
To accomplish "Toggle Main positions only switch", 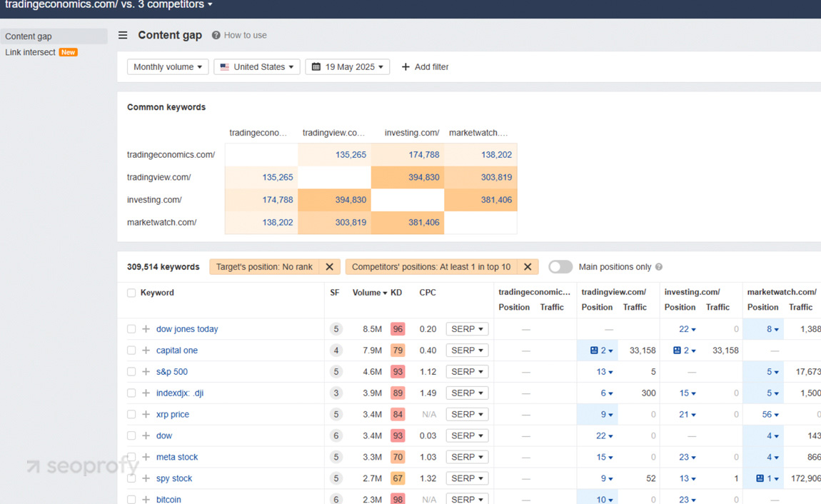I will click(x=560, y=267).
